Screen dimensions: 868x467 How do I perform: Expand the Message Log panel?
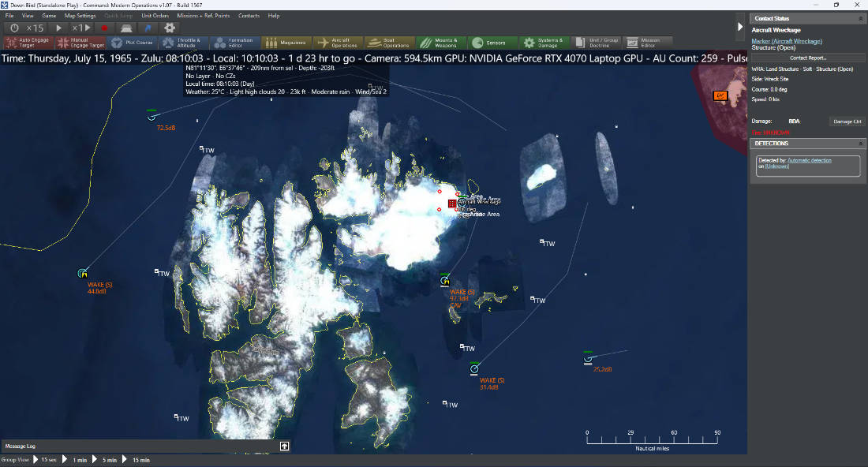pos(285,446)
